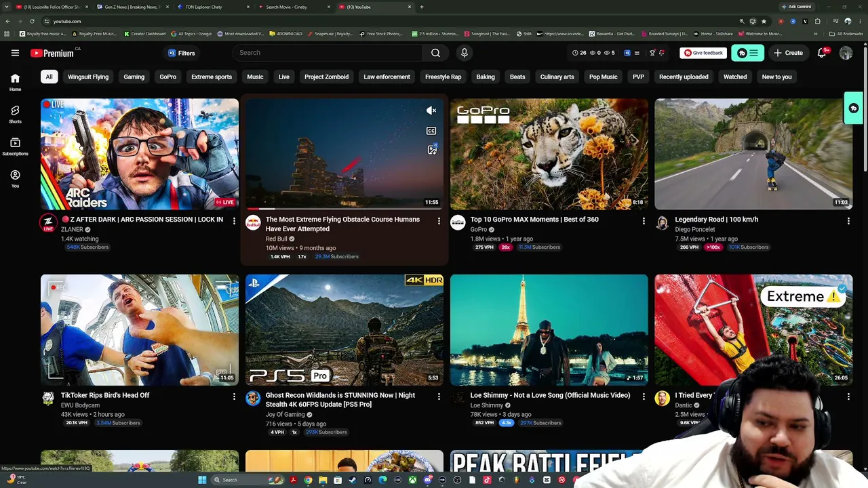This screenshot has width=868, height=488.
Task: Open options for Ghost Recon Wildlands video
Action: click(439, 396)
